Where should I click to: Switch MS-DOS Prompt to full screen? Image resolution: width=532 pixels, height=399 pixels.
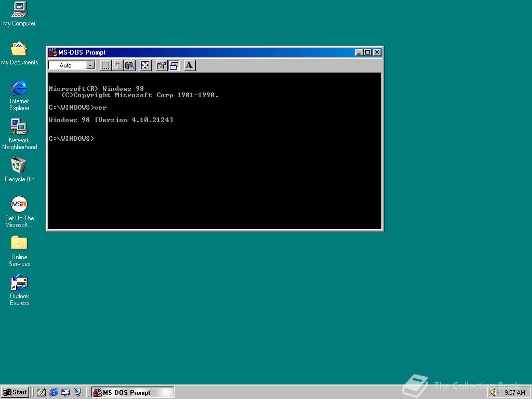pos(145,65)
